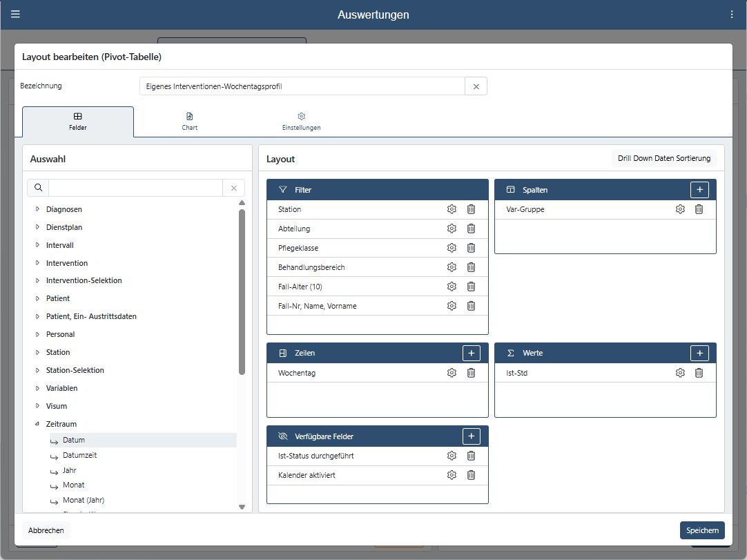Open gear settings for Ist-Std value

tap(680, 373)
